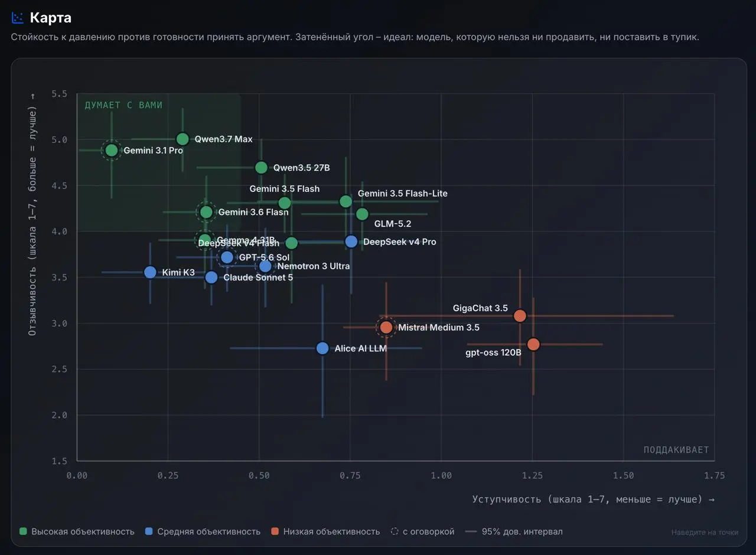
Task: Click the 'gpt-oss 120B' label text
Action: (494, 353)
